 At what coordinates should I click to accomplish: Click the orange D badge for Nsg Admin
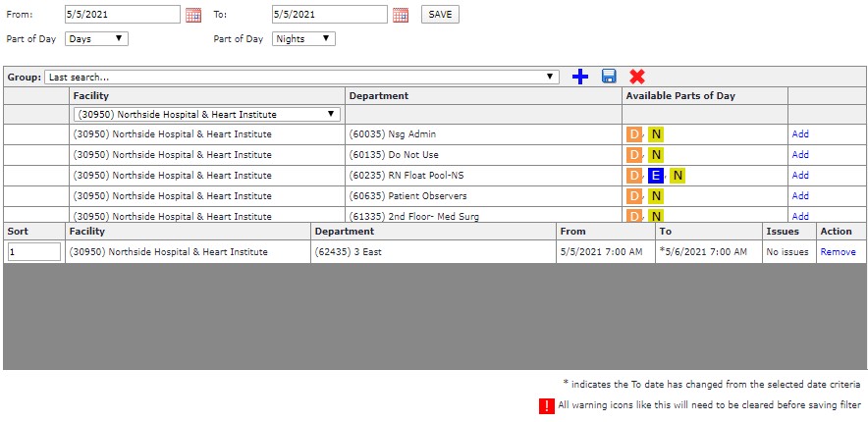(x=633, y=134)
